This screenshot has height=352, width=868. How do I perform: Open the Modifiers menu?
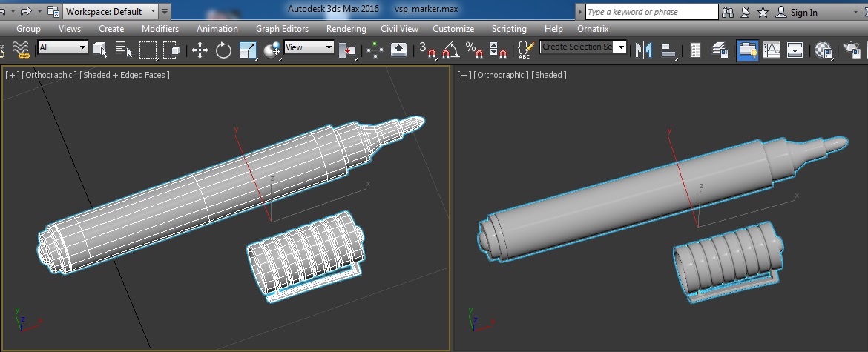160,29
